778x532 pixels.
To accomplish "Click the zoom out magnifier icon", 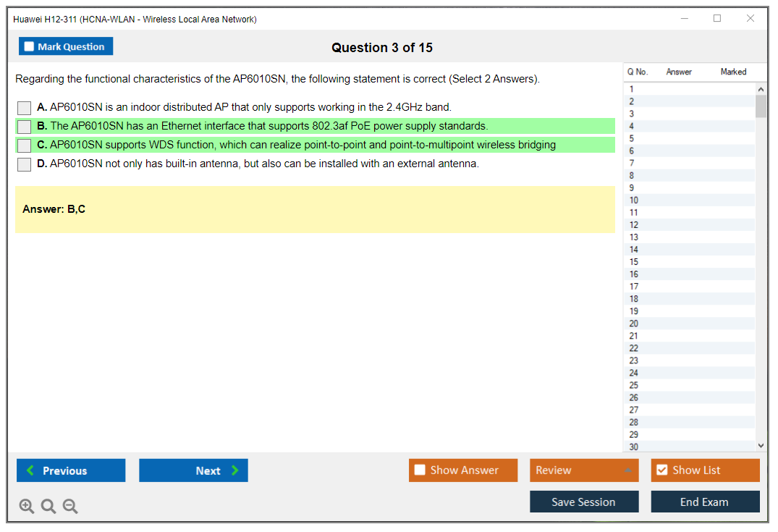I will [70, 507].
